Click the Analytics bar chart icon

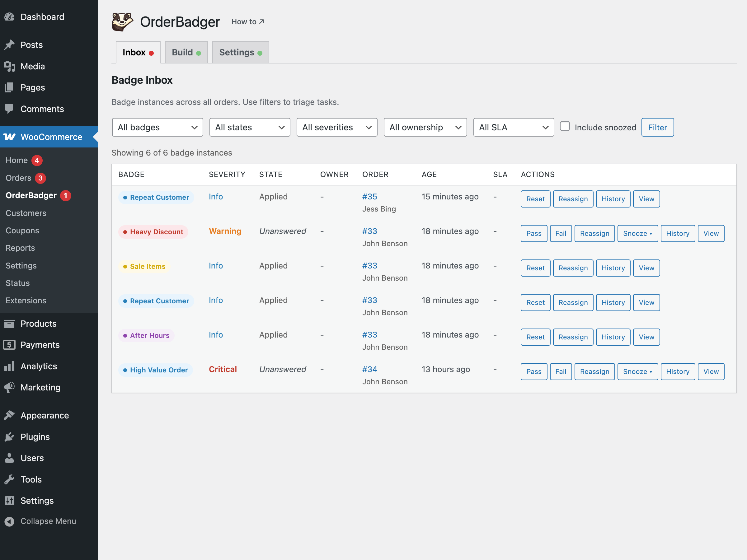[9, 366]
